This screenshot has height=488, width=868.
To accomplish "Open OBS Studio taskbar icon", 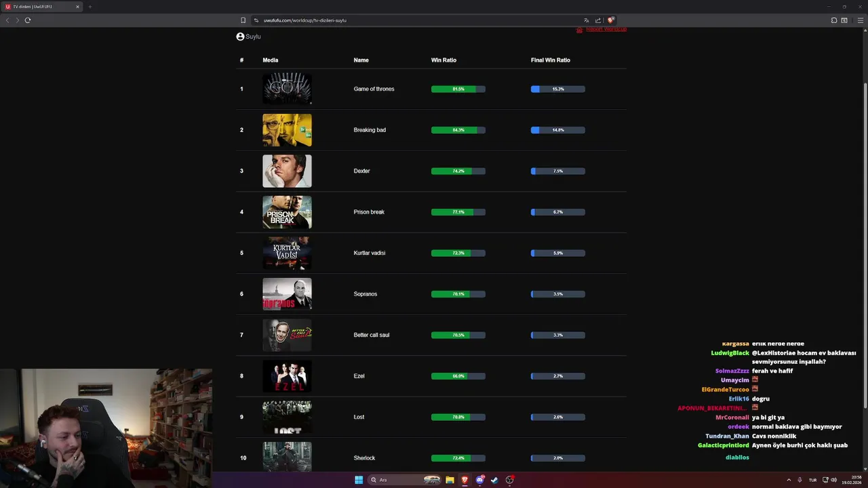I will (x=509, y=480).
